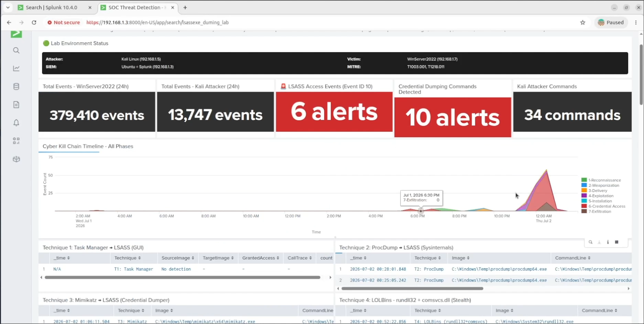The image size is (644, 324).
Task: Open the Chrome three-dot menu
Action: click(636, 22)
